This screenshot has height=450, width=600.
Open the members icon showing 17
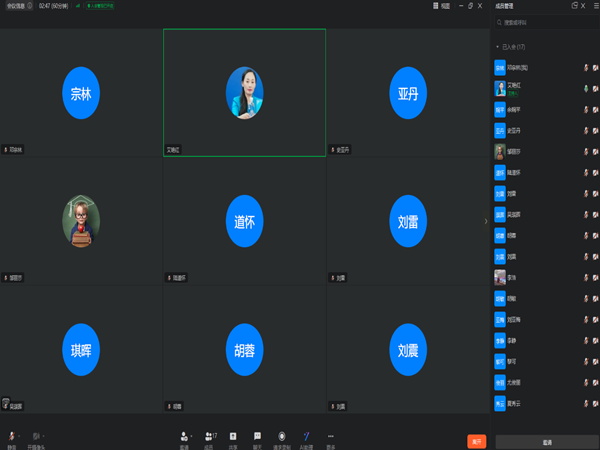coord(210,436)
